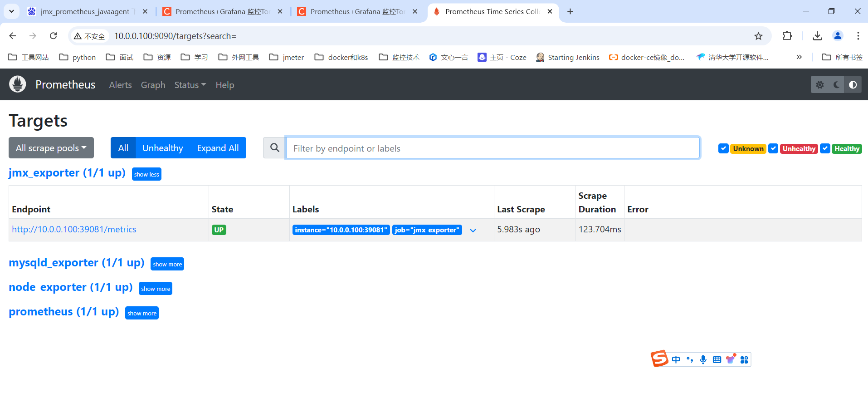Expand mysqld_exporter with show more
Viewport: 868px width, 393px height.
[167, 264]
